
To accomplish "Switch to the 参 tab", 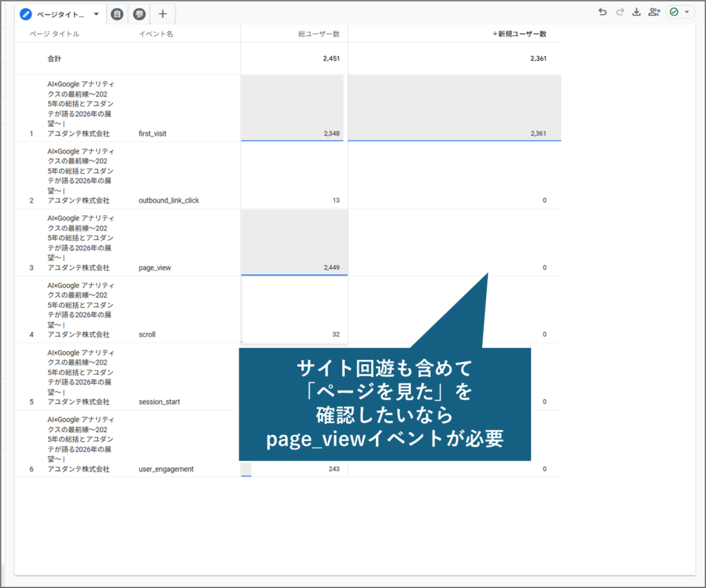I will click(139, 14).
